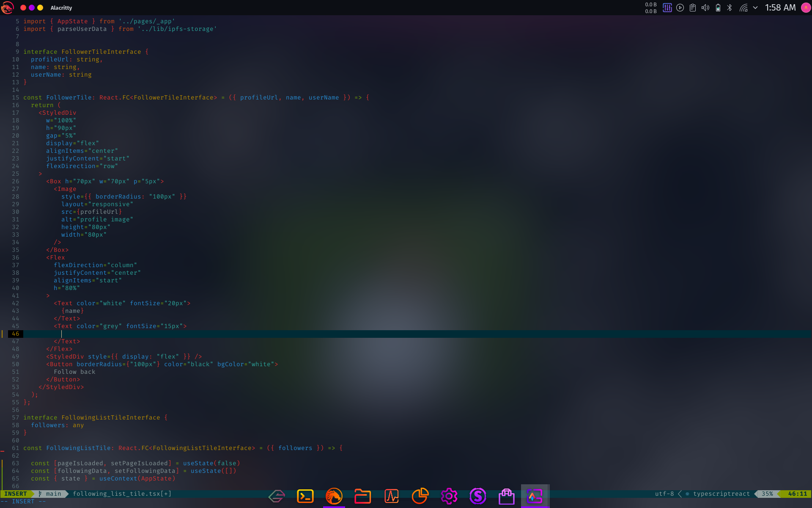
Task: Open the software store bag icon
Action: [x=506, y=496]
